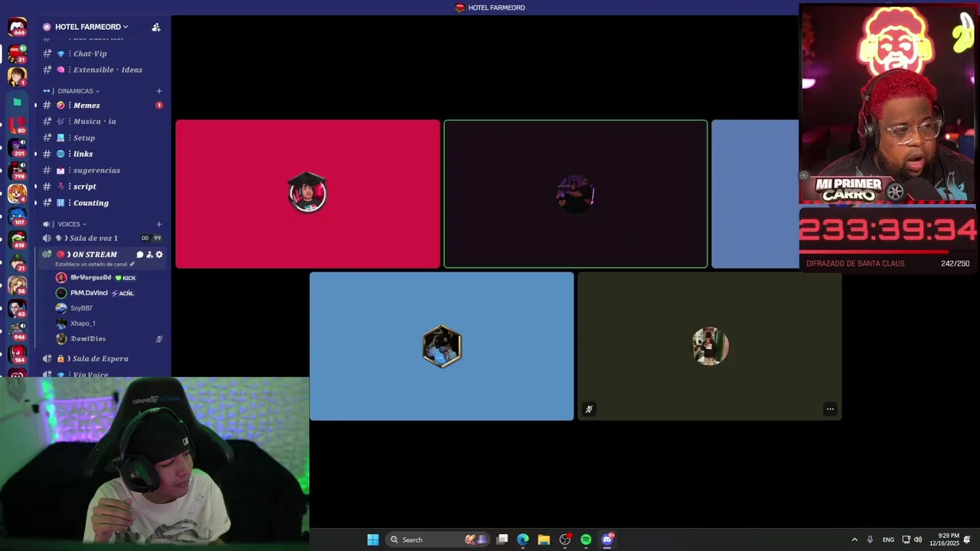Viewport: 980px width, 551px height.
Task: Open the server icon with 946 badge
Action: tap(17, 331)
